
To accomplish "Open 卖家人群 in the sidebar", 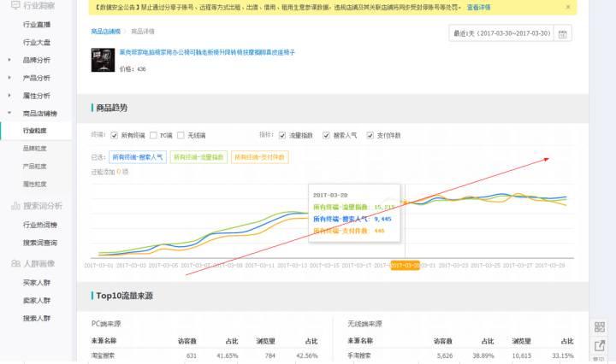I will click(37, 301).
